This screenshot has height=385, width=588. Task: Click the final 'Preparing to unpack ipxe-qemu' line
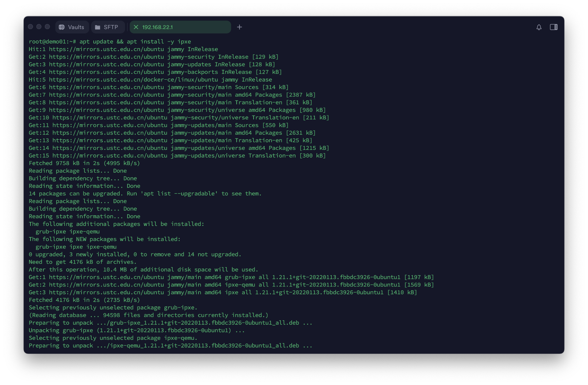pyautogui.click(x=170, y=346)
